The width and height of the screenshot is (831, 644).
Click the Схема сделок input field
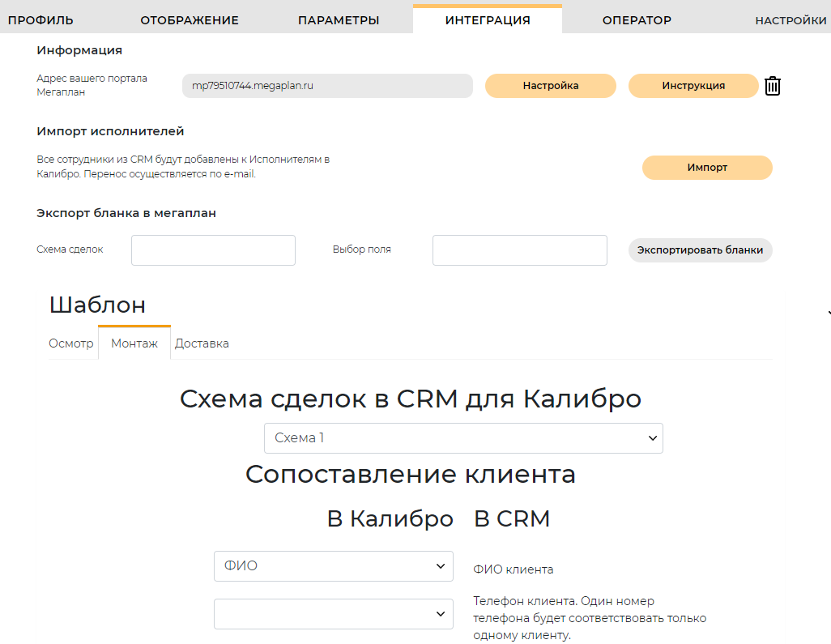pyautogui.click(x=213, y=250)
